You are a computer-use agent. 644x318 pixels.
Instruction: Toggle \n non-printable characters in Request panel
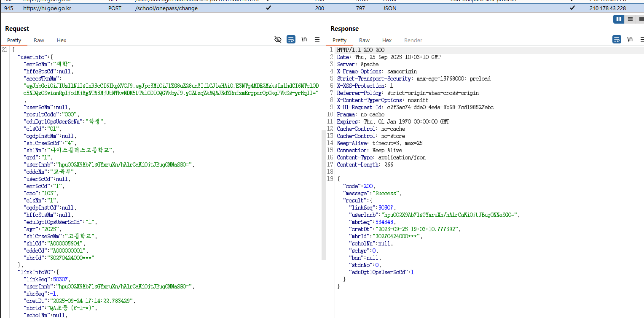click(304, 39)
